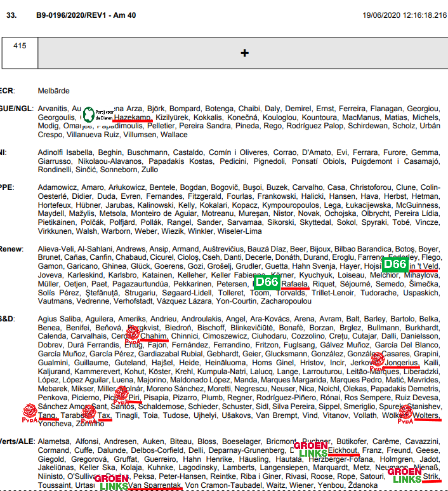Click the D66 logo beside Rafaela

[x=267, y=282]
